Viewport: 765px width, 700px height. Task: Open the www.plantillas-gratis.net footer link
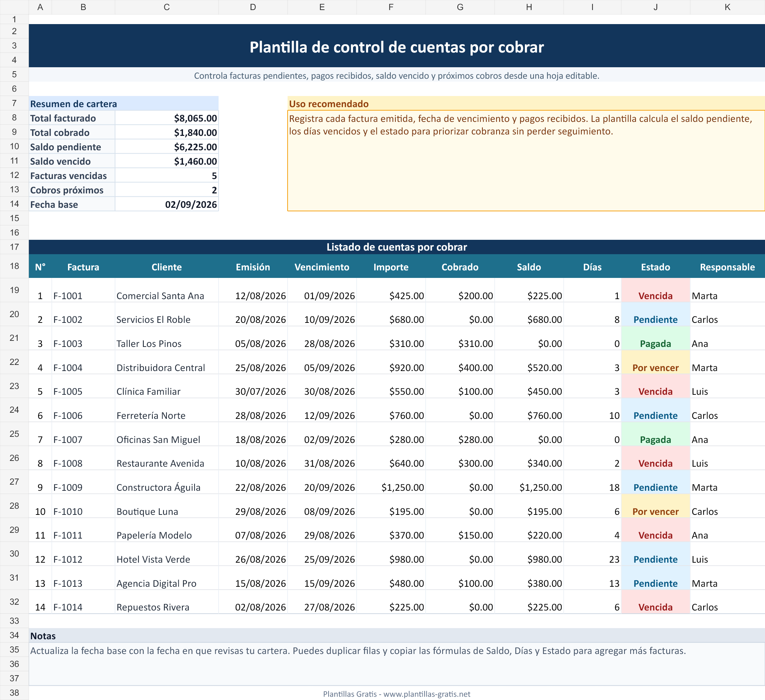(426, 694)
